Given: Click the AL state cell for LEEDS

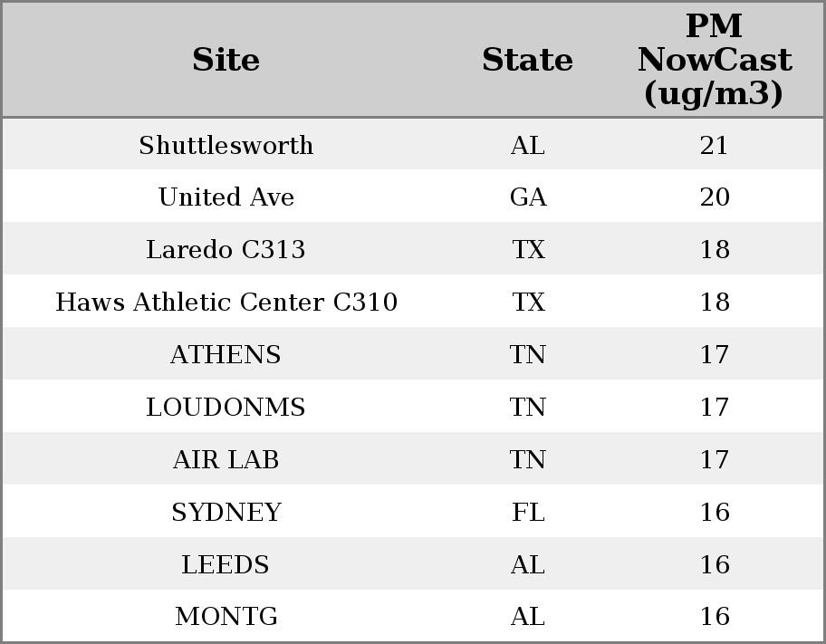Looking at the screenshot, I should [527, 564].
